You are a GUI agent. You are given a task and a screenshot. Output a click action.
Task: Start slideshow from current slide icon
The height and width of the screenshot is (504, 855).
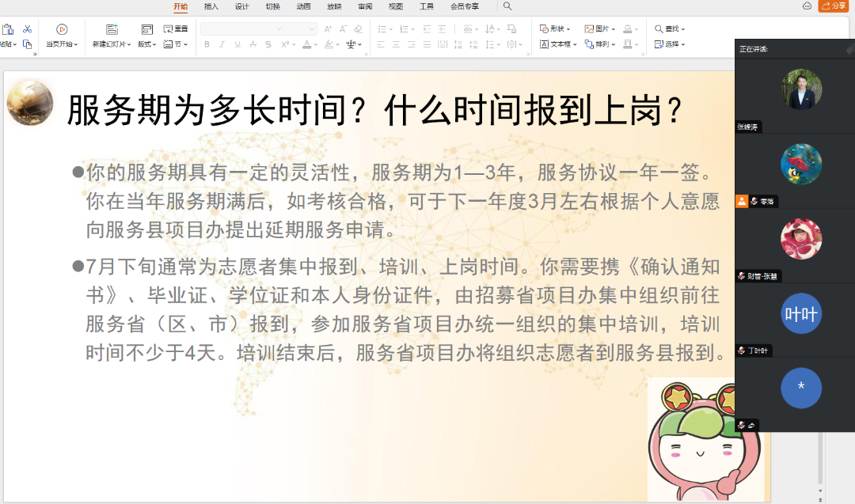[x=62, y=29]
